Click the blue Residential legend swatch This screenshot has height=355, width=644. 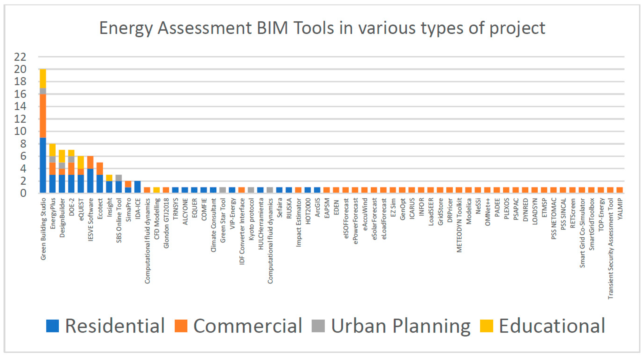(53, 326)
